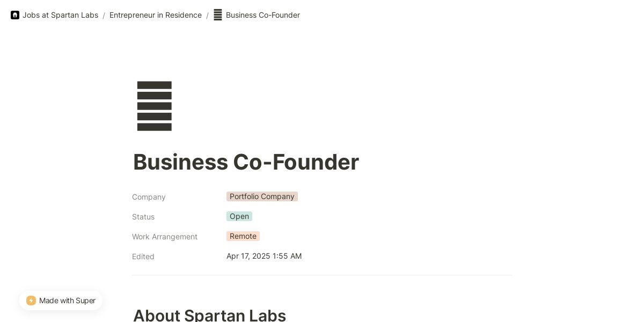This screenshot has width=644, height=322.
Task: Select the Portfolio Company tag
Action: coord(262,196)
